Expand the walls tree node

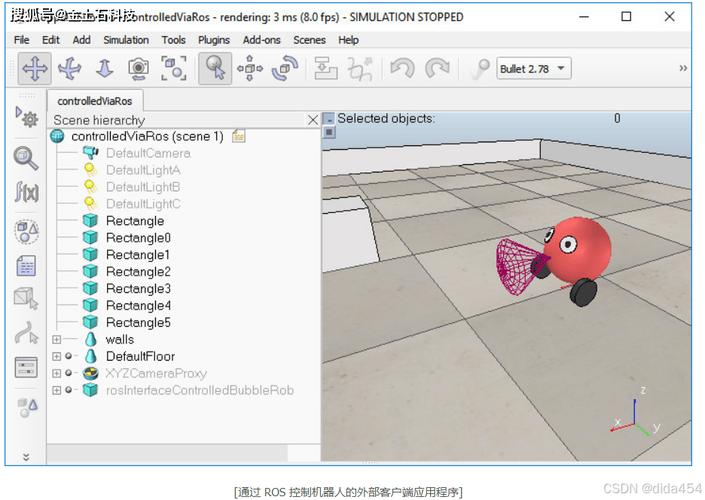(57, 340)
